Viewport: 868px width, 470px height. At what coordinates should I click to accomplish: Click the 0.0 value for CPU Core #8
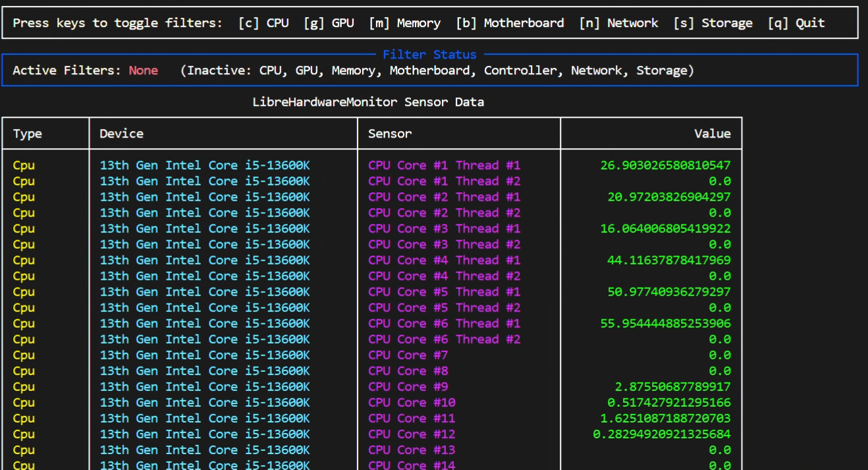tap(720, 371)
